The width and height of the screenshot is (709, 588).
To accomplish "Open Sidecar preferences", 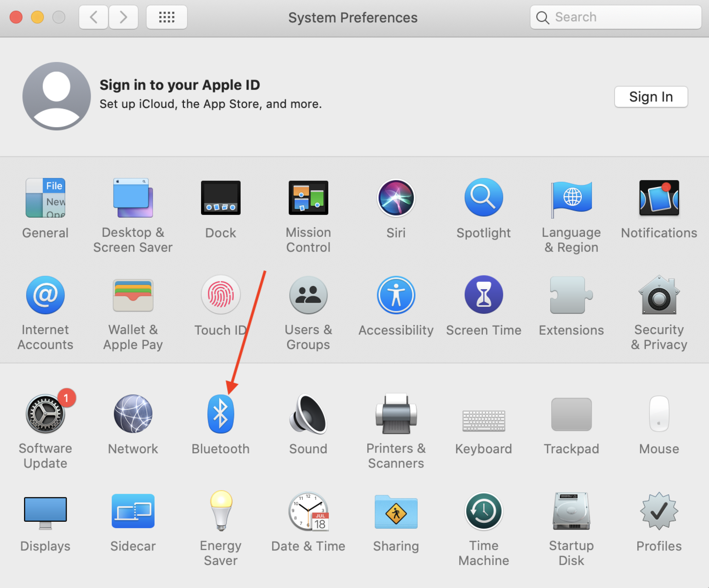I will click(x=133, y=511).
